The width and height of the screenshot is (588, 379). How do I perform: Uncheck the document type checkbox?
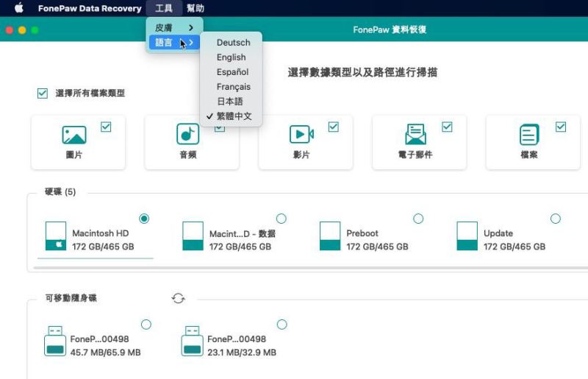click(x=561, y=127)
